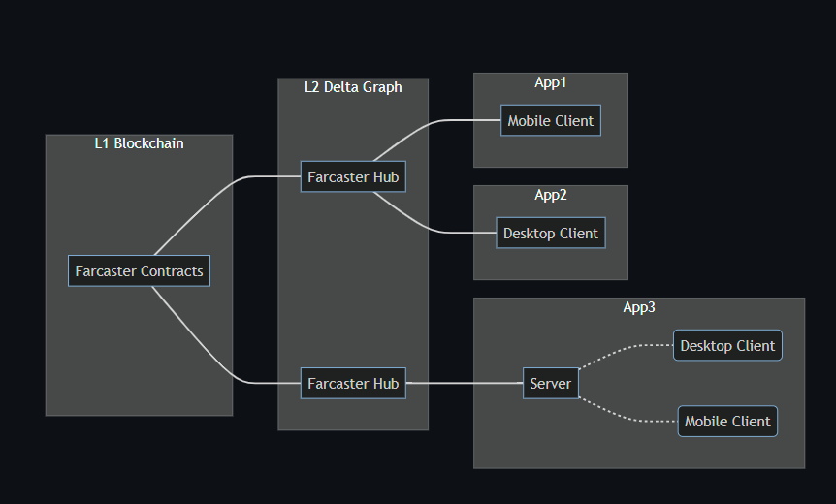
Task: Click the Mobile Client node in App1
Action: pos(551,121)
